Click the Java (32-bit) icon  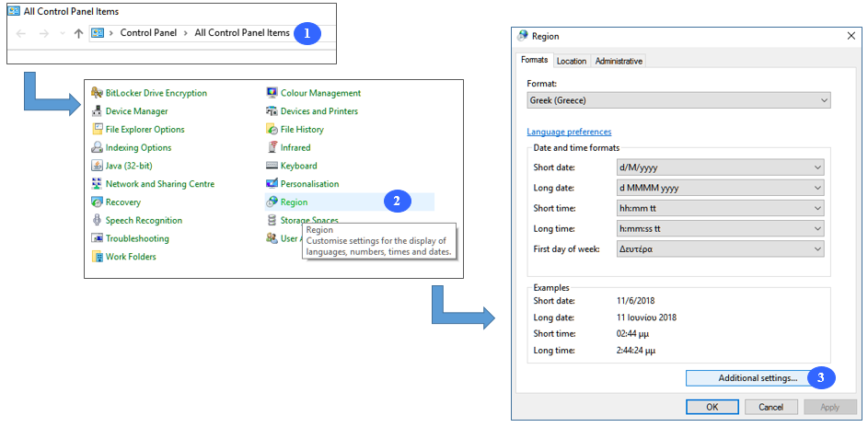(97, 166)
